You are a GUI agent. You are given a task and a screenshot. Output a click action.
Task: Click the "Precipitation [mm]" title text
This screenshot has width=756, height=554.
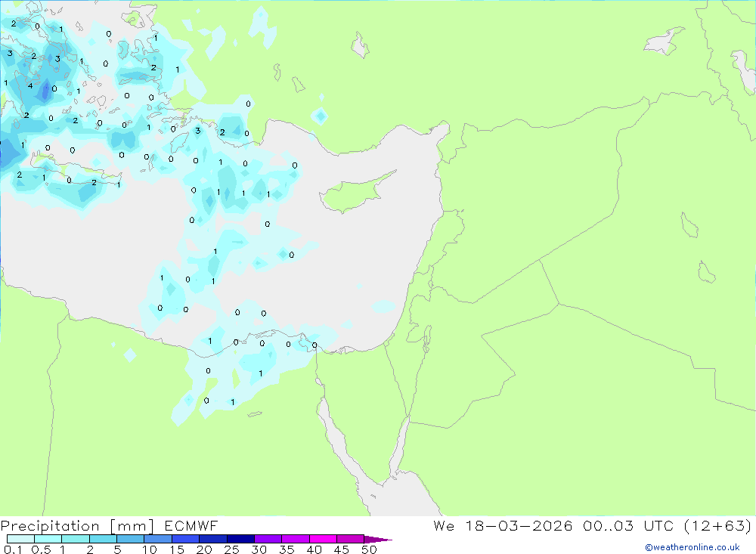coord(77,525)
